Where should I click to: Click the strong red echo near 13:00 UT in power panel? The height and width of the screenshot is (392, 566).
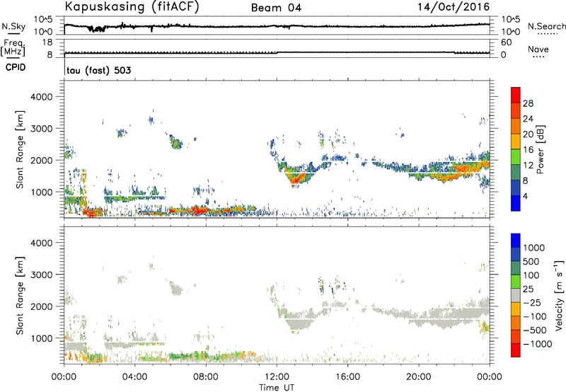296,178
